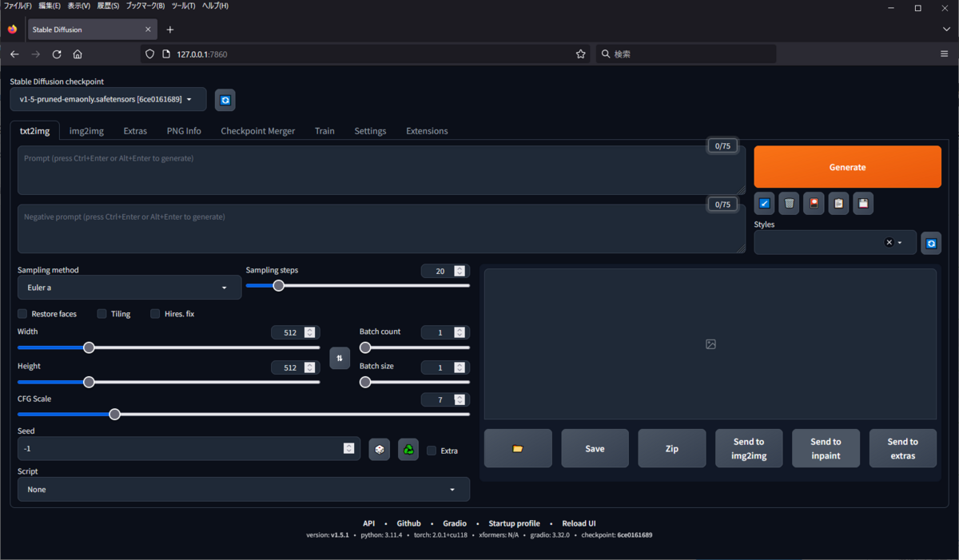Click into the Prompt text box

381,170
